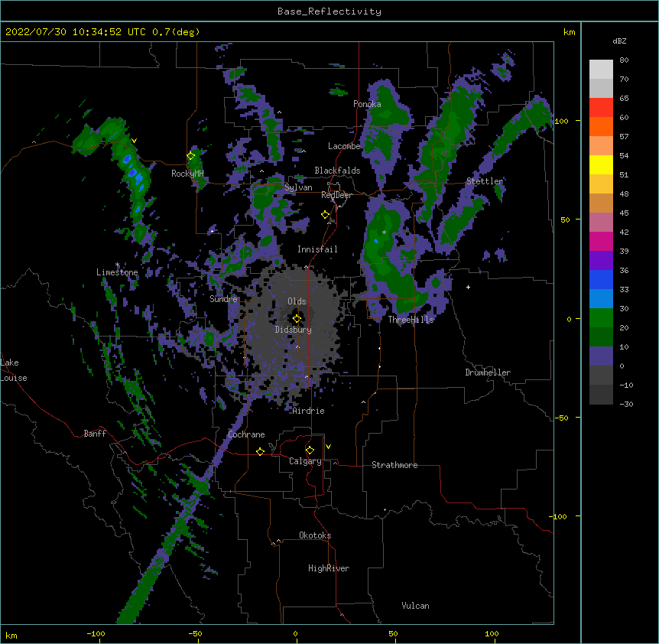
Task: Click the Innisfail city label
Action: click(x=317, y=249)
